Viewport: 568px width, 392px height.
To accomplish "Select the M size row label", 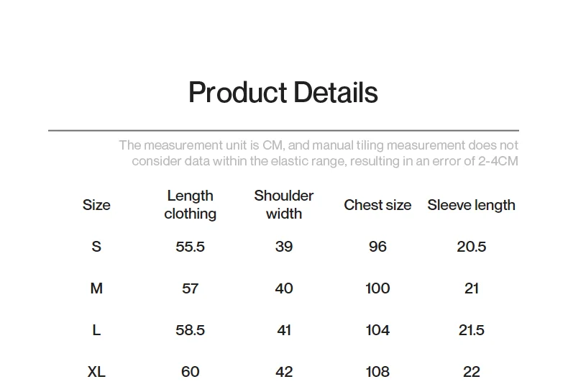I will [96, 288].
